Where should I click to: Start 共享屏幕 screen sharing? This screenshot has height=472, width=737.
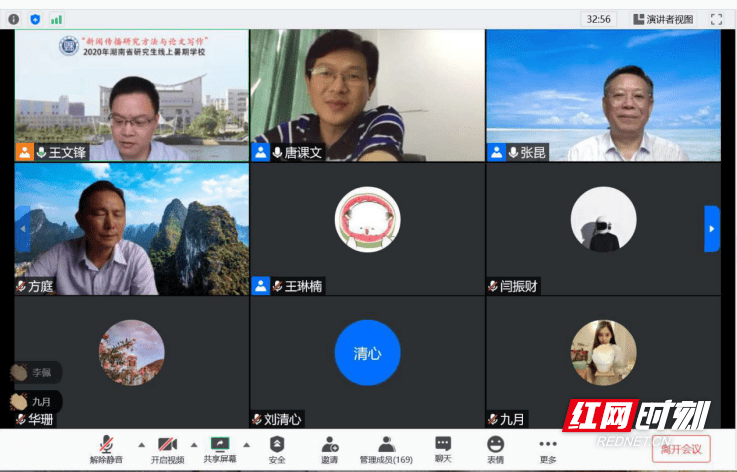[x=220, y=450]
